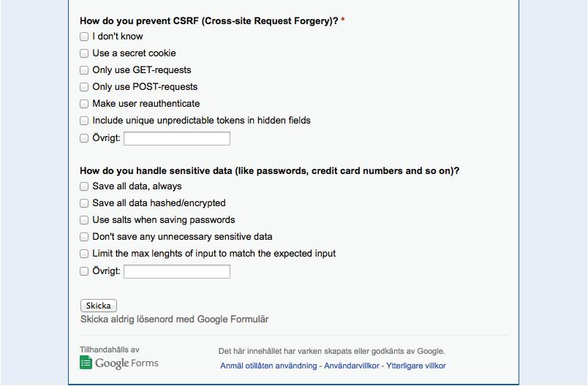Enable "Only use POST-requests" option
The width and height of the screenshot is (588, 386).
pos(84,87)
